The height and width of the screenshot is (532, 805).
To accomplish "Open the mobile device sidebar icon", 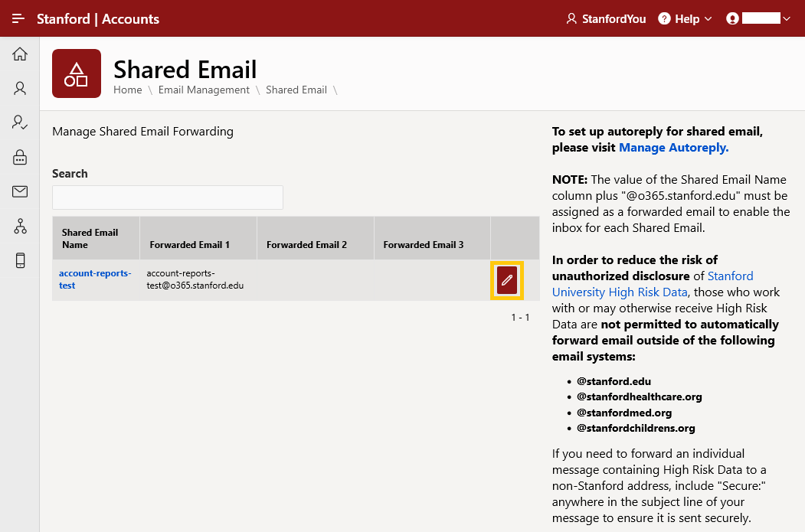I will tap(20, 260).
